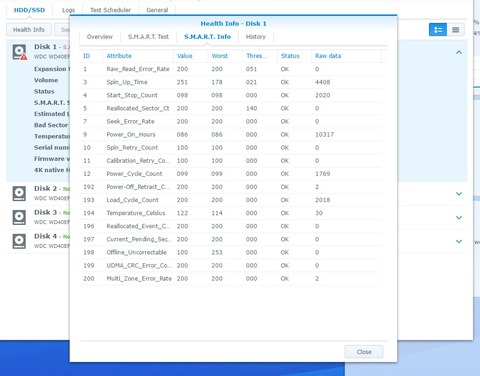The height and width of the screenshot is (376, 480).
Task: Select the Power-Off_Retract_C... attribute
Action: 231,187
